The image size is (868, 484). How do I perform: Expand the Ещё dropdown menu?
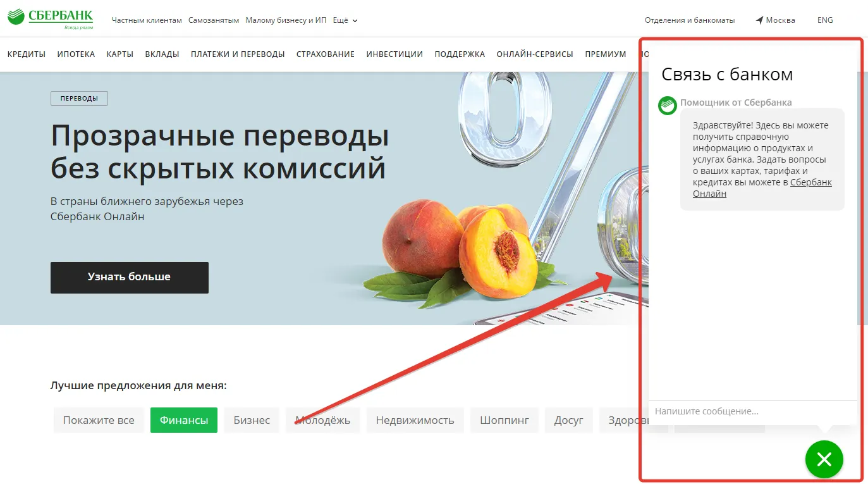click(x=345, y=20)
